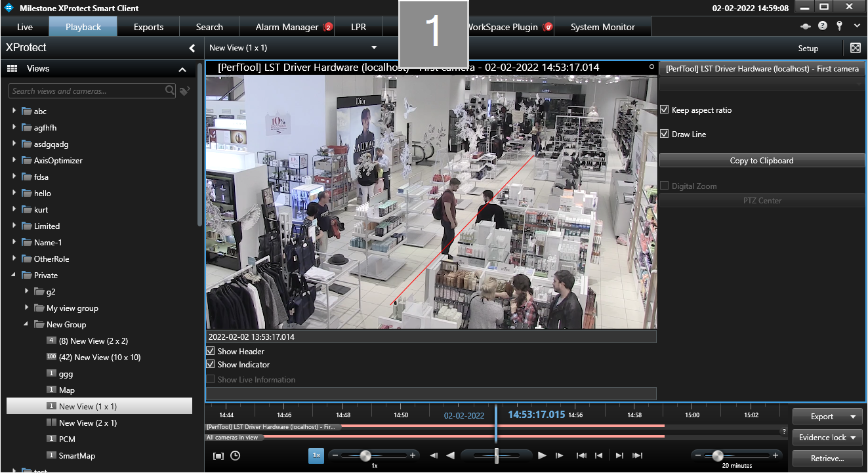Go to next sequence

(619, 455)
